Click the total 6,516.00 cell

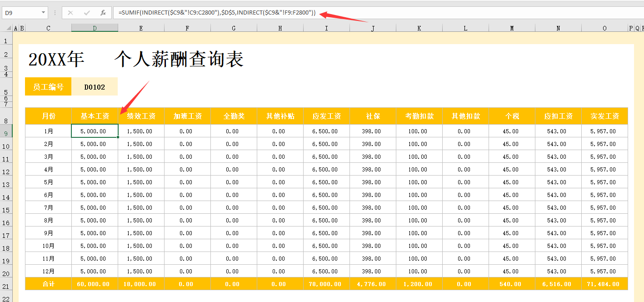558,284
